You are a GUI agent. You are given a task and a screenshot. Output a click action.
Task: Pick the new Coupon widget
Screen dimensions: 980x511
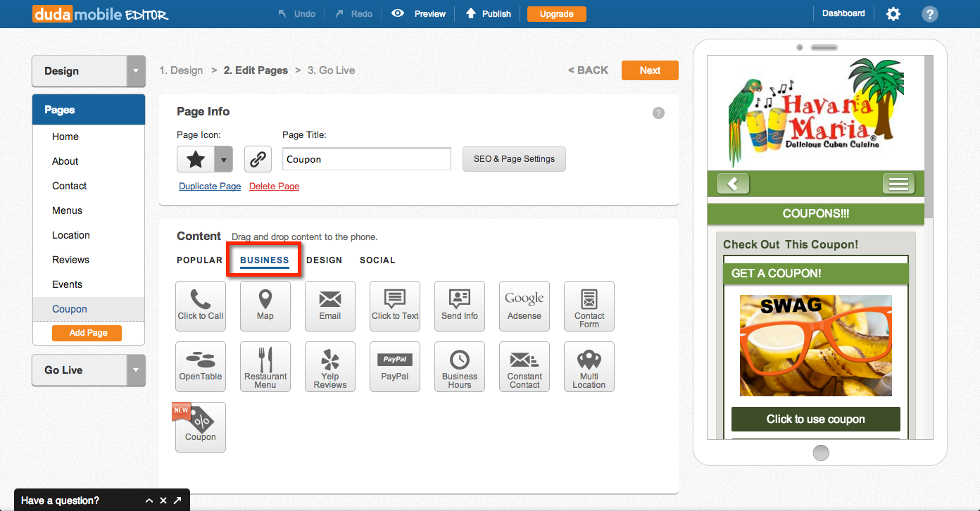pos(201,427)
